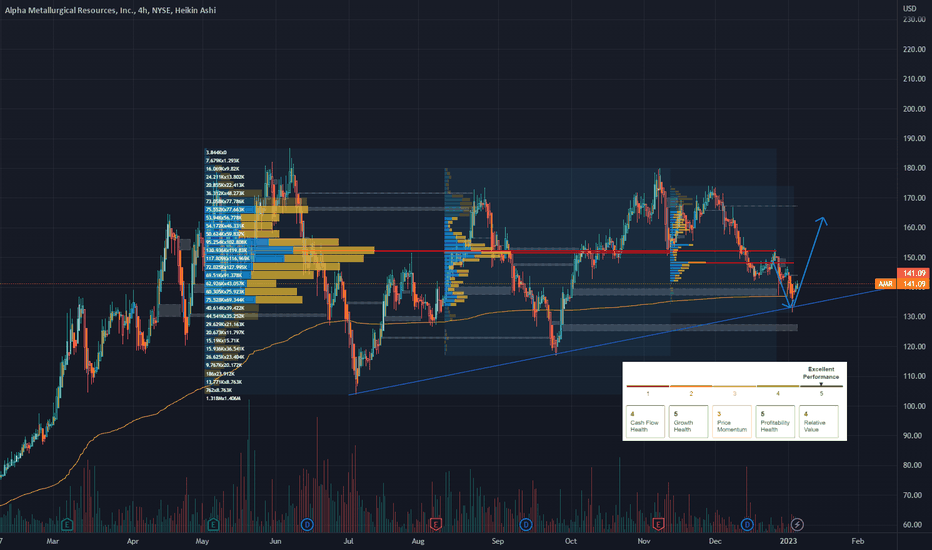Click the Dec label on time axis
932x550 pixels.
pos(715,541)
